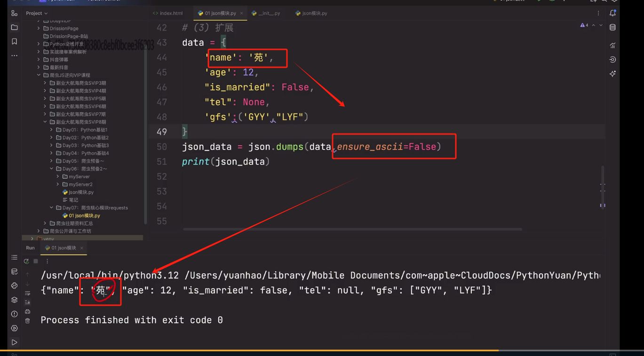The height and width of the screenshot is (356, 644).
Task: Toggle scroll to end of console
Action: [27, 302]
